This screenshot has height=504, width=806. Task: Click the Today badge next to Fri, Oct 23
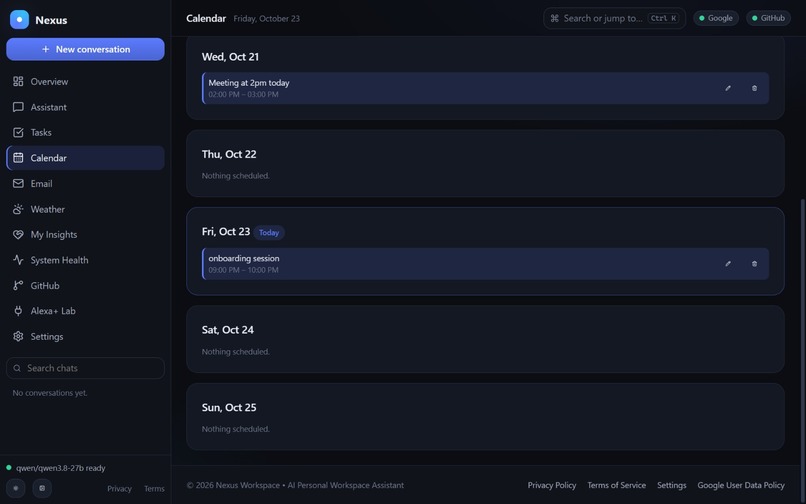(x=269, y=232)
